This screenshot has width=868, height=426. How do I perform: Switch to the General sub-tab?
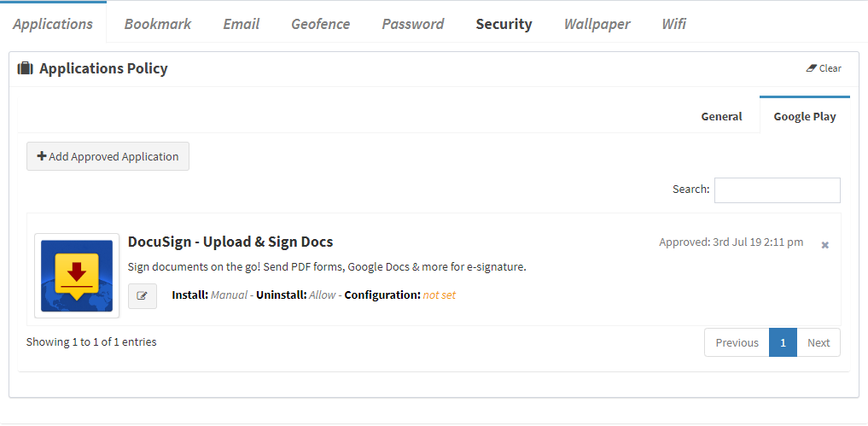(x=721, y=116)
